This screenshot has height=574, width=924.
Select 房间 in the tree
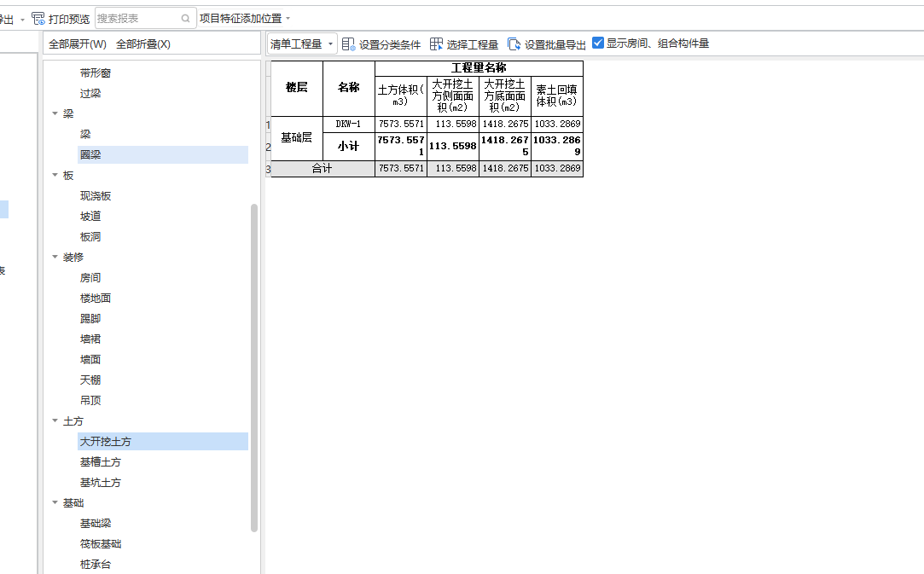pos(90,278)
